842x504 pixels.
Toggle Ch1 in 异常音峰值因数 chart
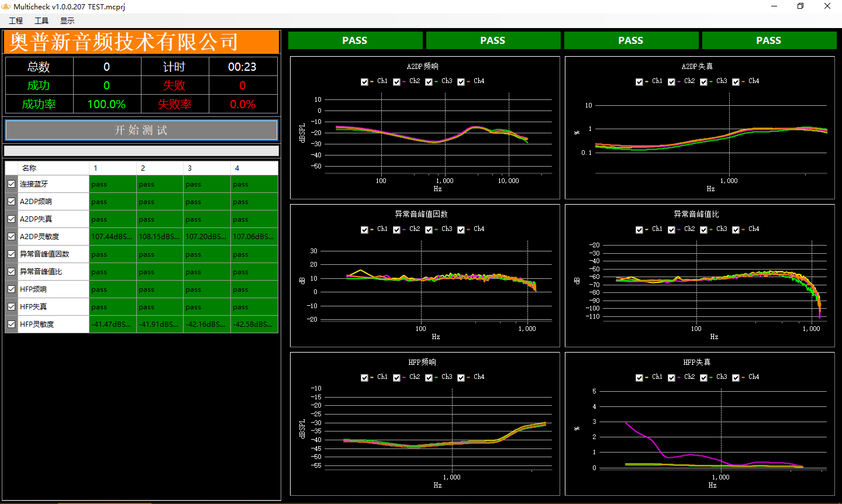click(364, 230)
